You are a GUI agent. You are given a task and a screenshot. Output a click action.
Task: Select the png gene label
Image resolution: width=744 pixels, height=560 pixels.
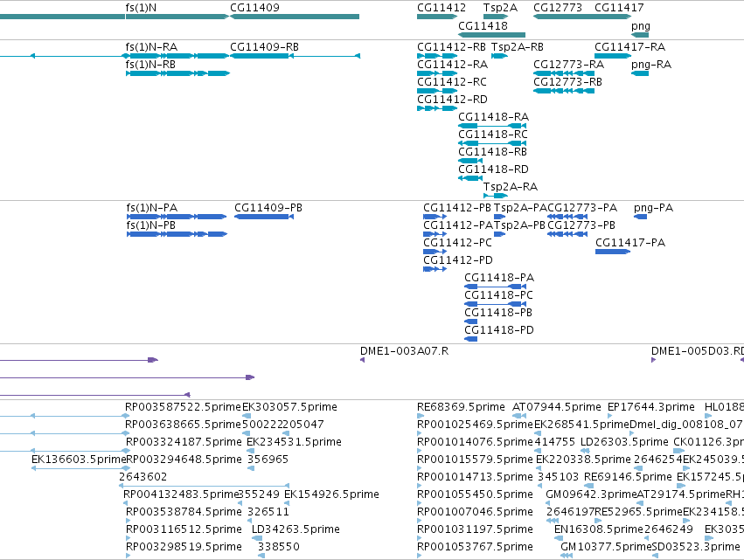[x=641, y=26]
